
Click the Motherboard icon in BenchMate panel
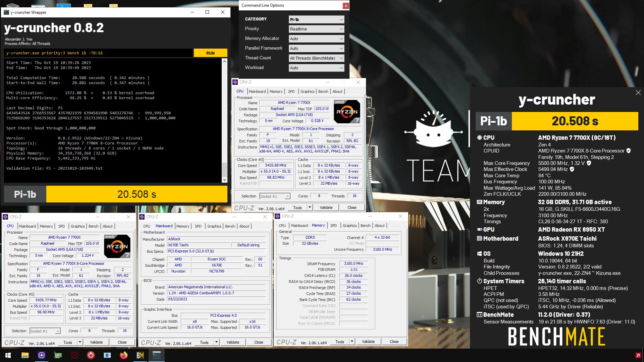pyautogui.click(x=480, y=239)
